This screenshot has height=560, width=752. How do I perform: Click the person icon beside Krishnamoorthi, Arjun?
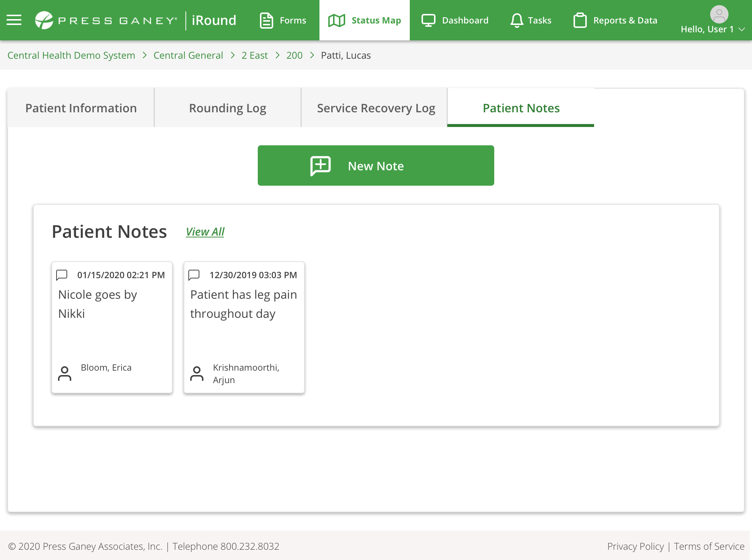197,374
